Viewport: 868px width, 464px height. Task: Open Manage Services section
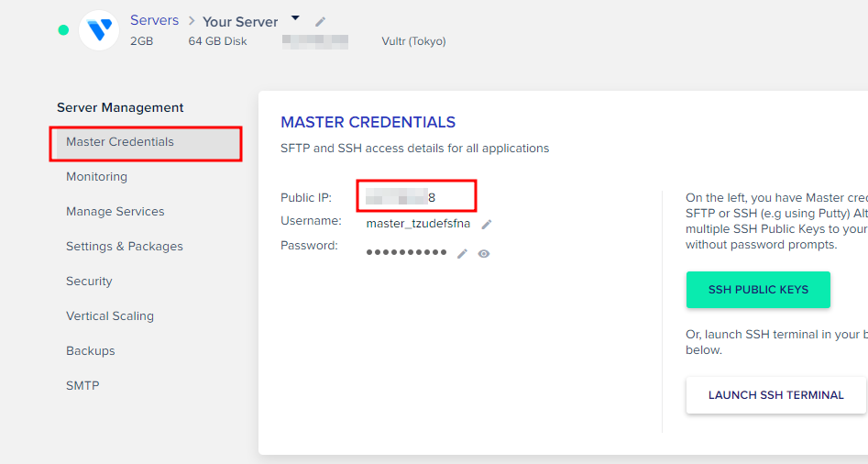[115, 212]
